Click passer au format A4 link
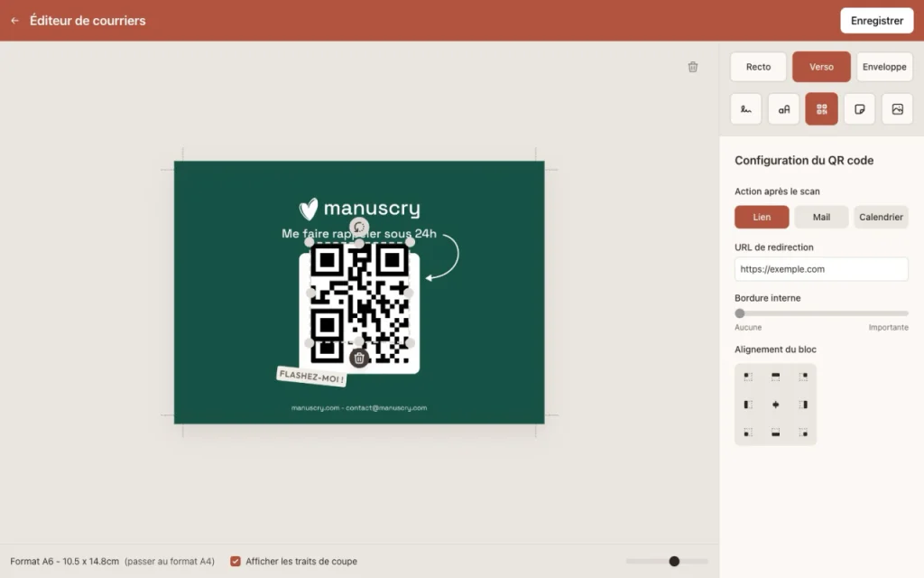 point(170,561)
